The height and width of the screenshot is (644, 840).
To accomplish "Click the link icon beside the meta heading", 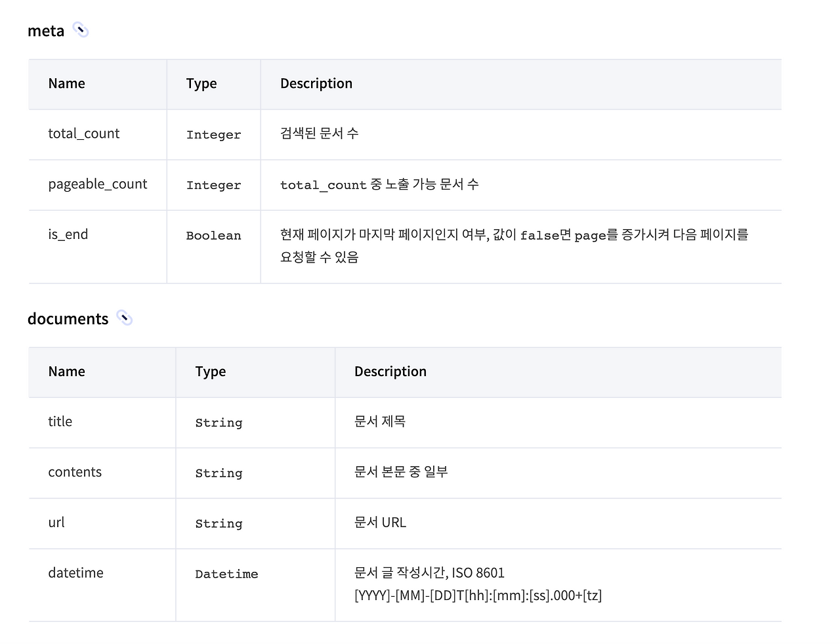I will pos(81,30).
